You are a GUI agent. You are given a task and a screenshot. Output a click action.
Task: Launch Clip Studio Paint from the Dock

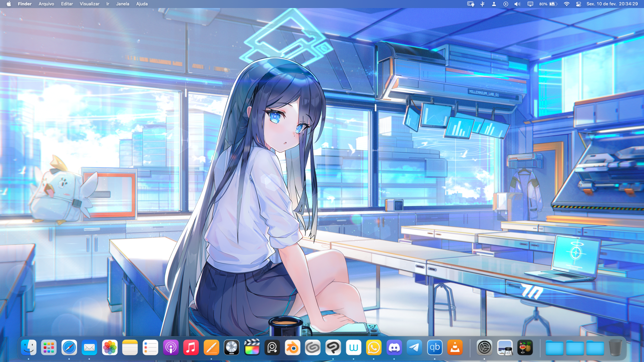click(333, 348)
